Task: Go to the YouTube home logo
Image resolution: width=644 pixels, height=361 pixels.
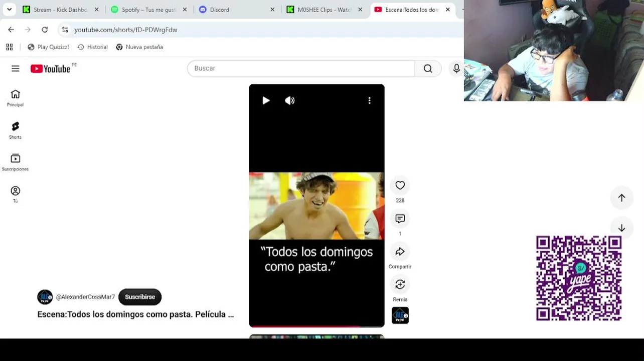Action: (x=51, y=69)
